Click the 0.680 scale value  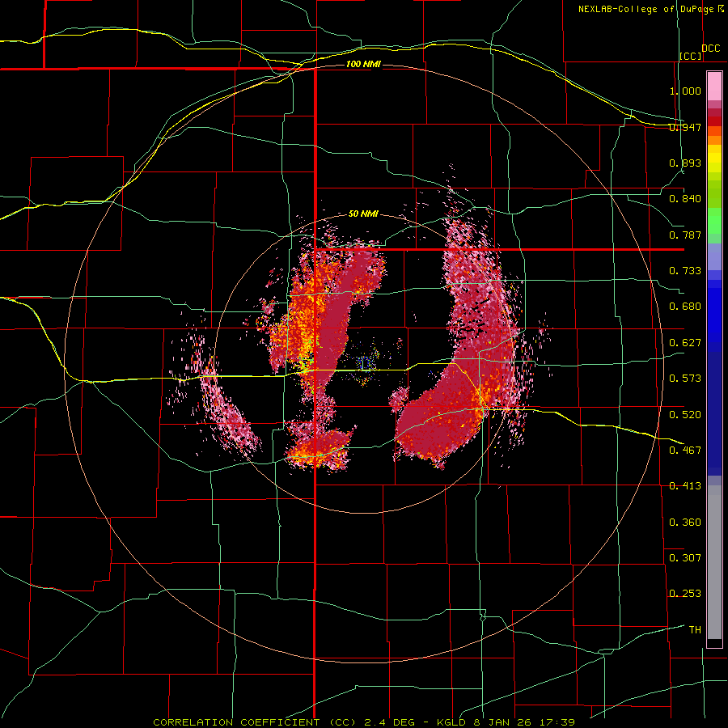(685, 307)
